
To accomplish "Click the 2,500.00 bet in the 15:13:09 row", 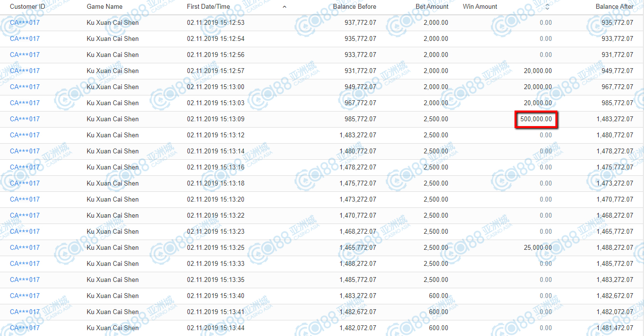I will (436, 119).
